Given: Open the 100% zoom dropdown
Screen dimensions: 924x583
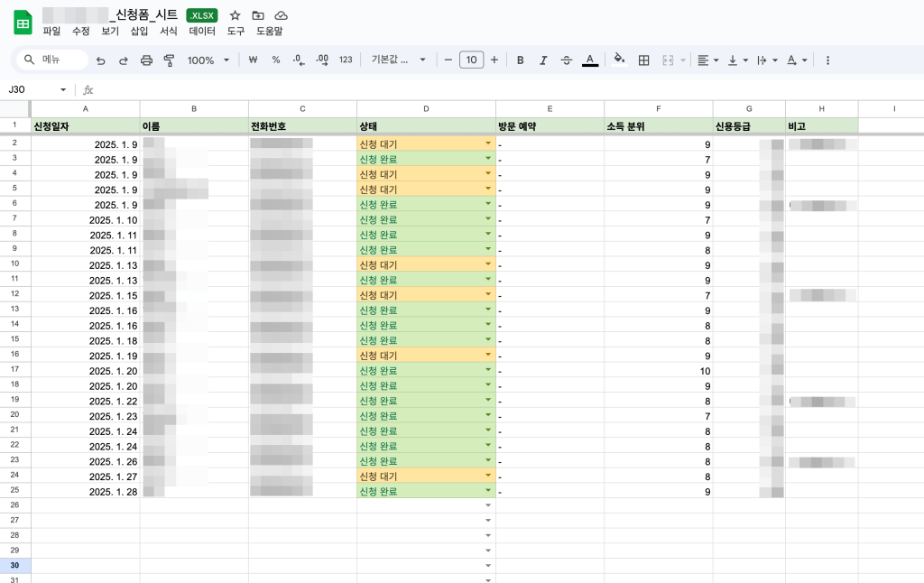Looking at the screenshot, I should coord(208,60).
